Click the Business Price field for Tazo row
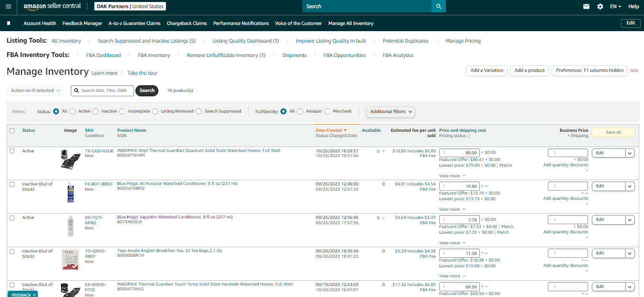The image size is (644, 297). click(x=568, y=253)
